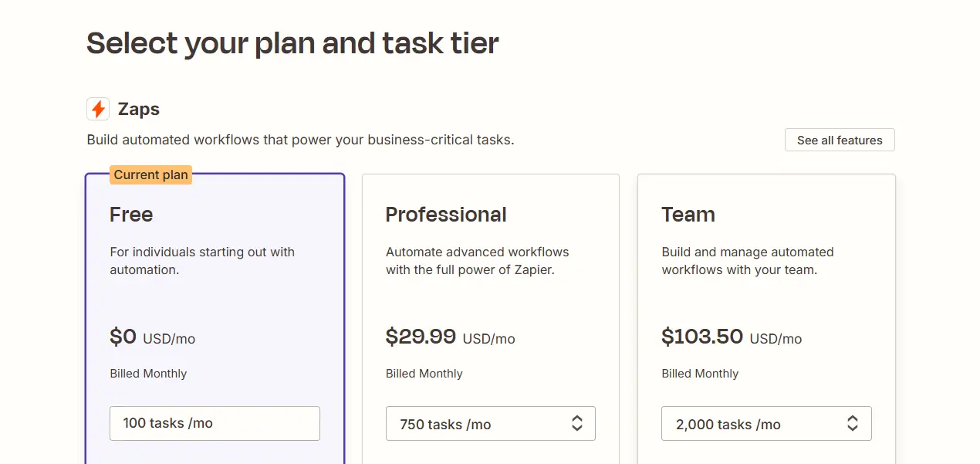Click the Select your plan page heading
The width and height of the screenshot is (980, 464).
[x=293, y=42]
